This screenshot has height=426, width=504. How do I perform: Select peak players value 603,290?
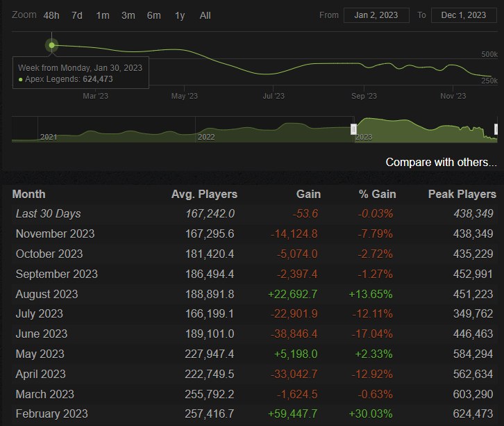click(473, 395)
